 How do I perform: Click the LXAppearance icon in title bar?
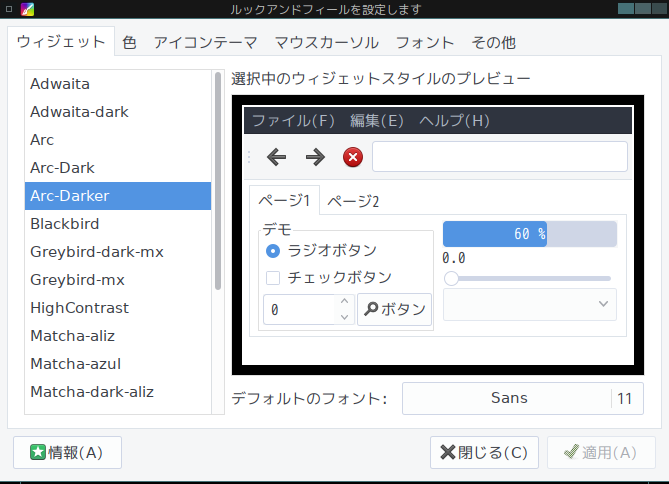27,9
